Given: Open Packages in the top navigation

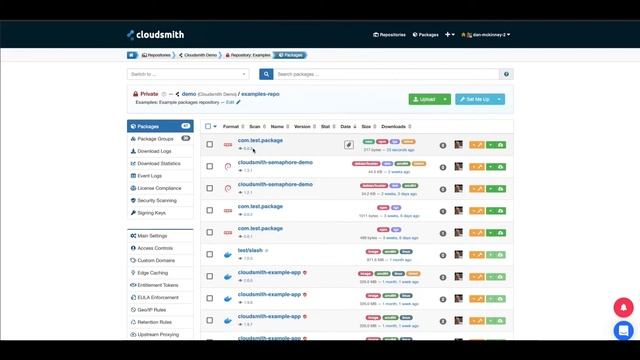Looking at the screenshot, I should 425,35.
